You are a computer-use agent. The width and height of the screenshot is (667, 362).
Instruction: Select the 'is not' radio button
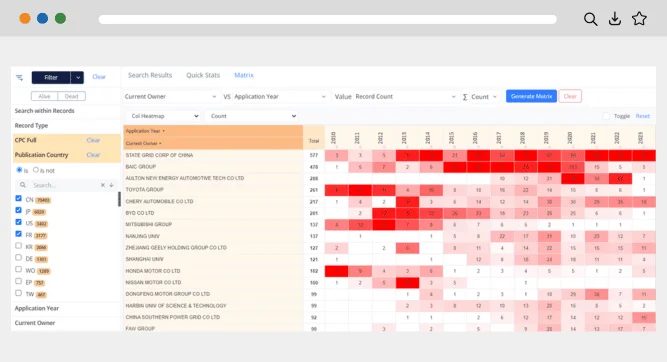click(x=36, y=170)
